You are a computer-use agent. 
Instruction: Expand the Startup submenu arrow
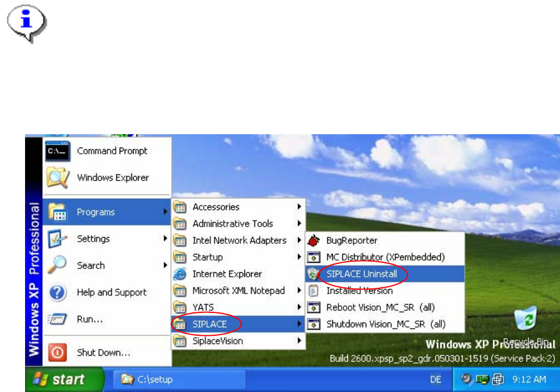299,257
